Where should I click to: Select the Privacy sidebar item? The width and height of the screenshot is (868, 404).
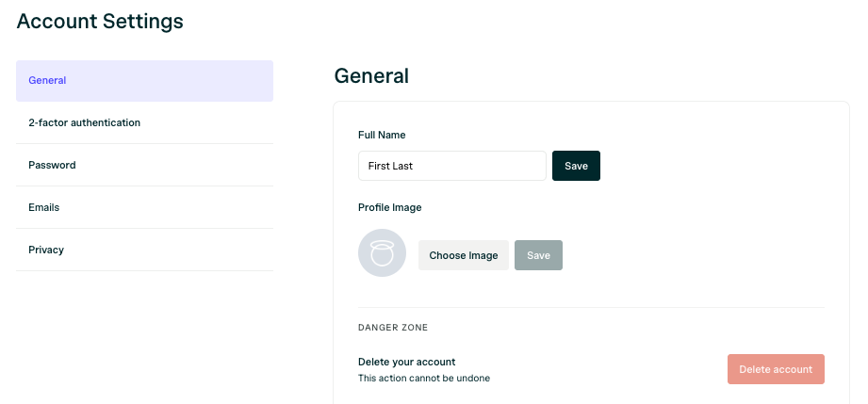tap(144, 250)
